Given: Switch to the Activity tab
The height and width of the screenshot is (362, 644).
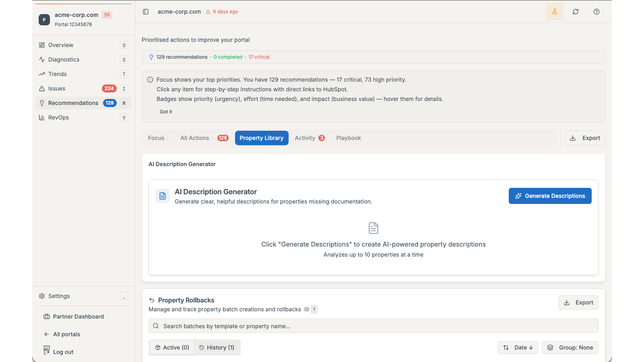Looking at the screenshot, I should click(x=310, y=138).
